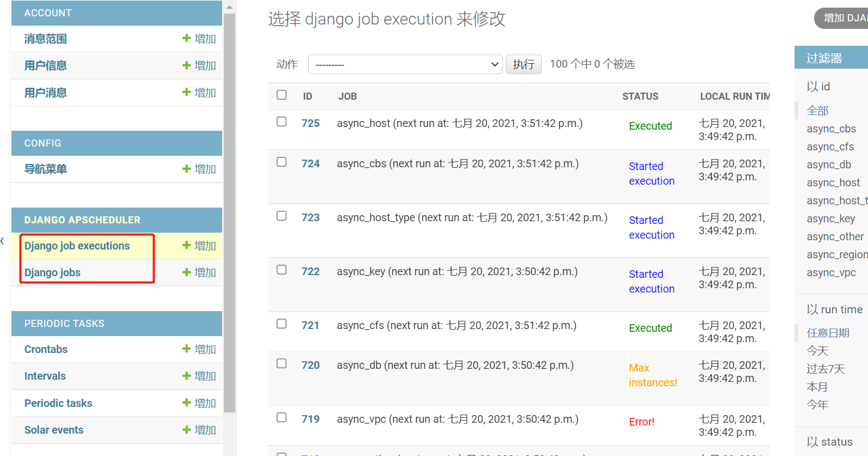
Task: Click the plus icon beside 导航菜单
Action: [x=187, y=168]
